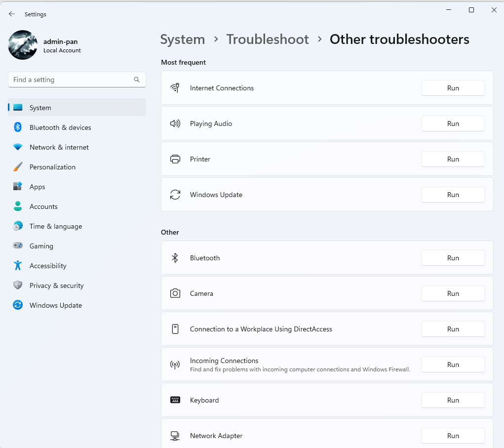Run the Bluetooth troubleshooter
The width and height of the screenshot is (504, 448).
point(453,258)
